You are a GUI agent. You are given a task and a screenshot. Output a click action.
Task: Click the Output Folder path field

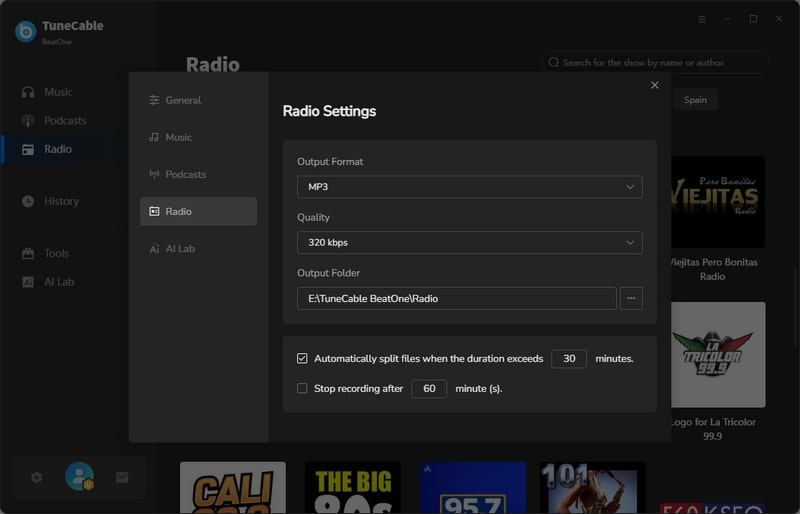pyautogui.click(x=457, y=298)
